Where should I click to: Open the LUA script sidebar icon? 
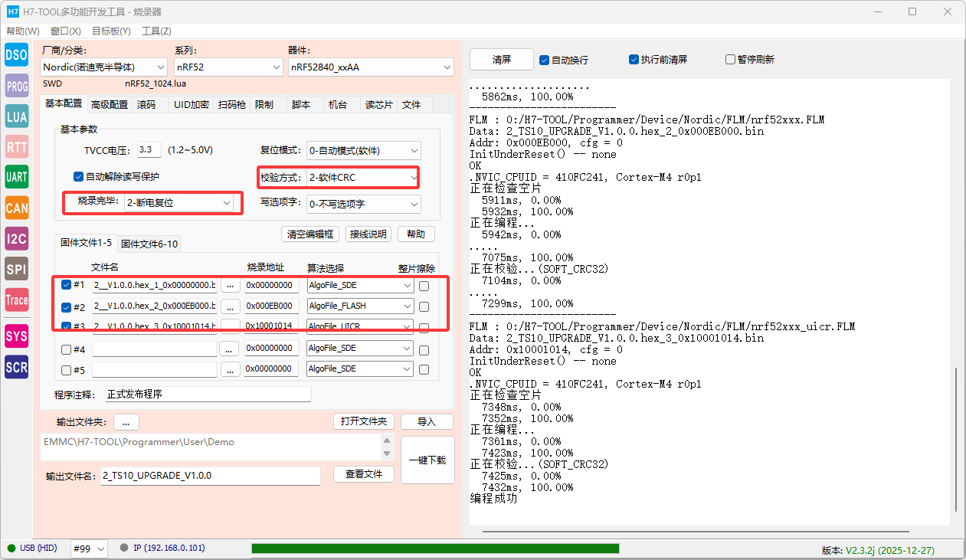(x=17, y=116)
